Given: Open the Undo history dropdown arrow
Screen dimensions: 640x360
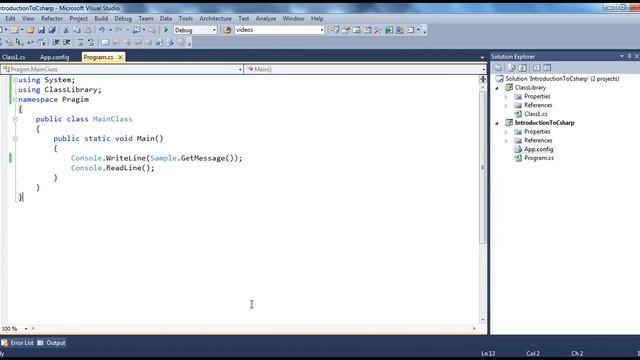Looking at the screenshot, I should pos(110,30).
